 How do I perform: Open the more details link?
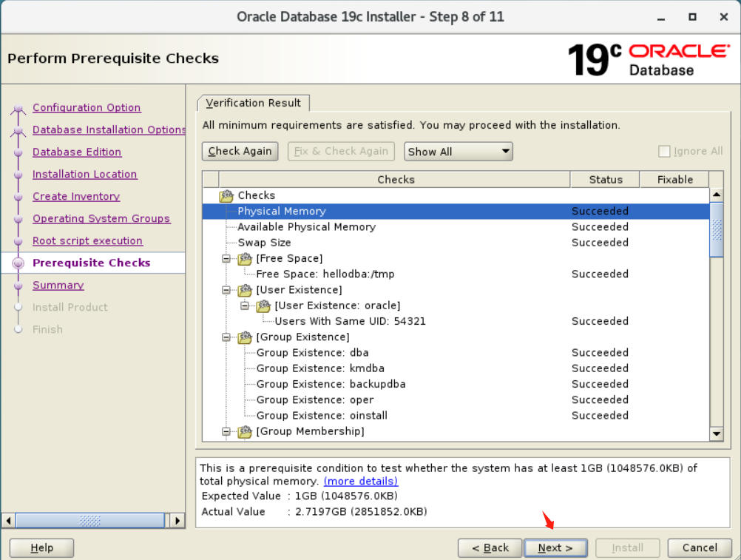pos(361,481)
